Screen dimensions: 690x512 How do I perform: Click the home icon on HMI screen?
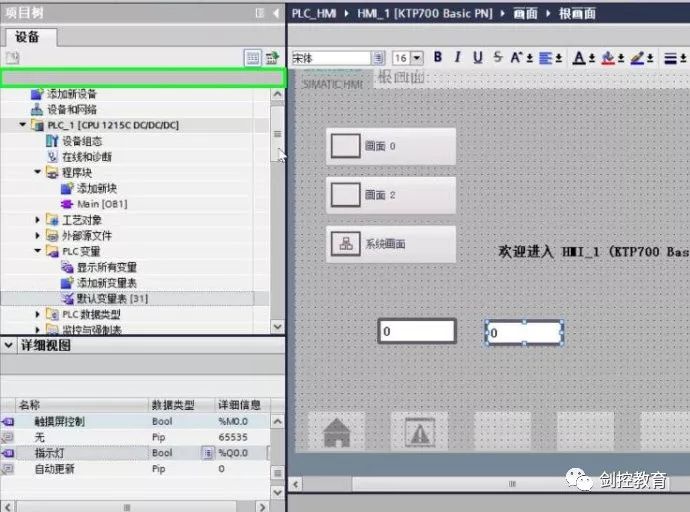[336, 432]
